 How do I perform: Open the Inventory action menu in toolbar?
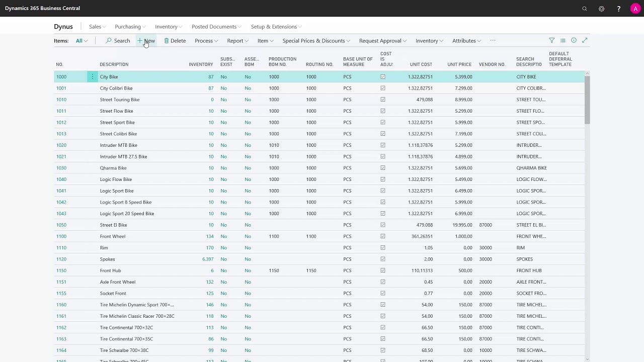(429, 41)
